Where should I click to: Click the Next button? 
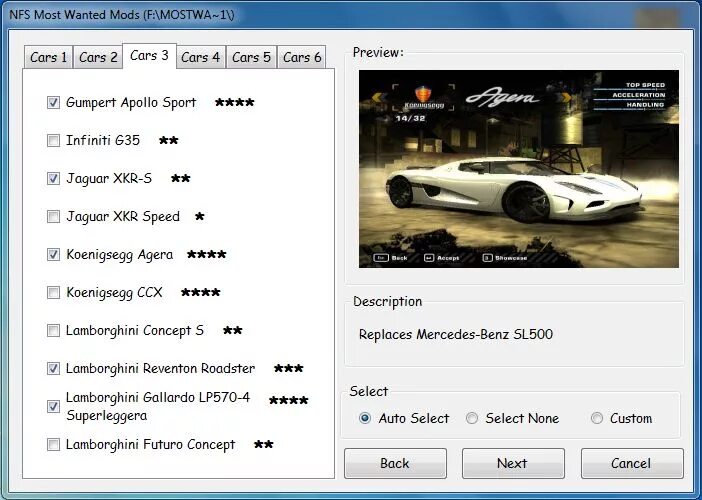point(513,463)
